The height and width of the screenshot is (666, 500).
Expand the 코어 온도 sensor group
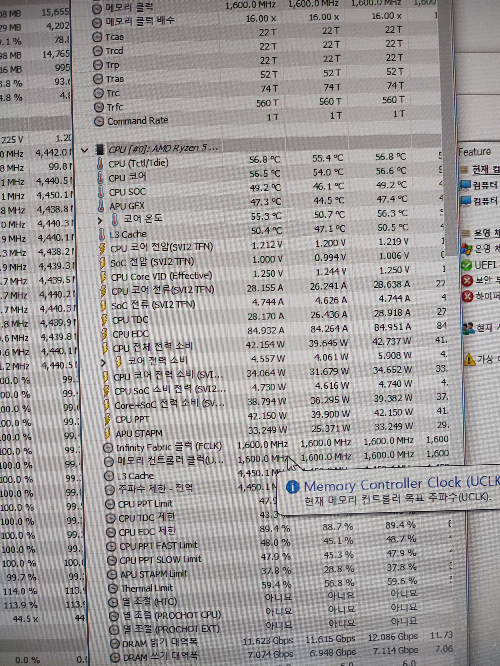tap(100, 220)
